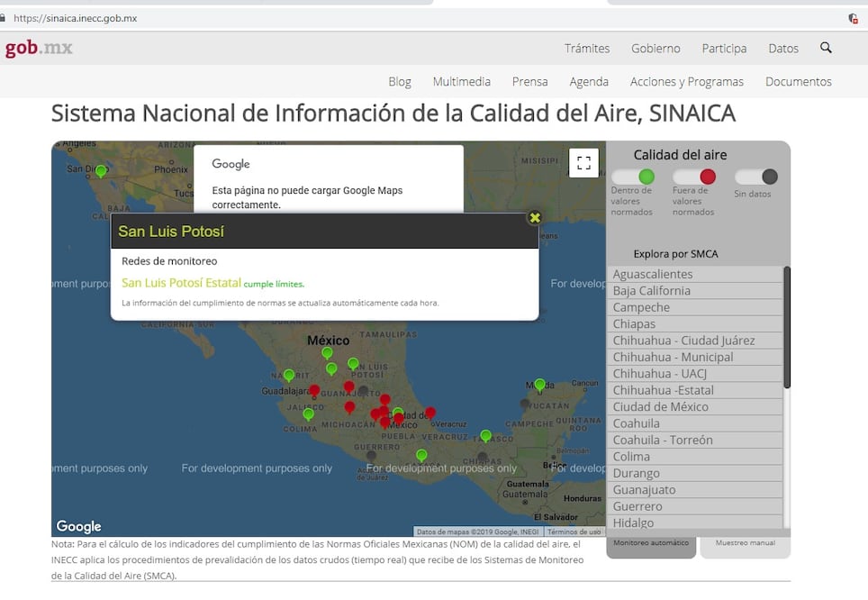Screen dimensions: 868x600
Task: Select 'Ciudad de México' from SMCA list
Action: 660,407
